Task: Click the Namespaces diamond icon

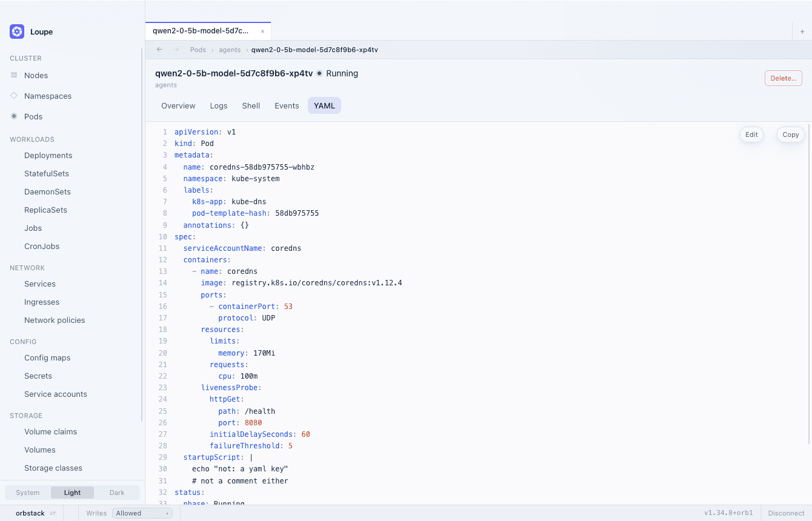Action: (14, 96)
